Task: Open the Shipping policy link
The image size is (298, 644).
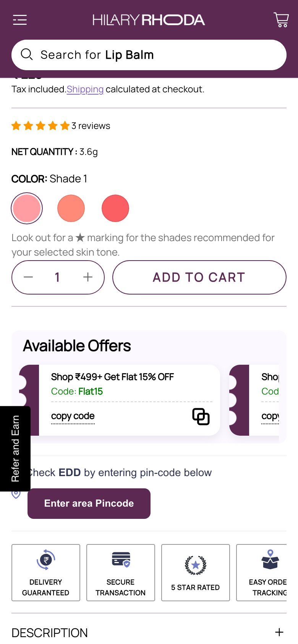Action: click(x=85, y=89)
